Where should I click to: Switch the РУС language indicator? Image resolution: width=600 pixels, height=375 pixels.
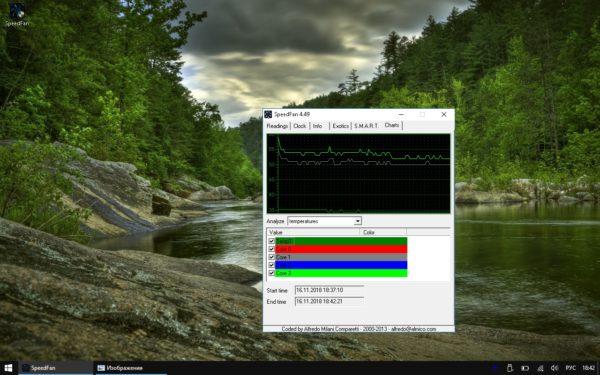click(571, 368)
